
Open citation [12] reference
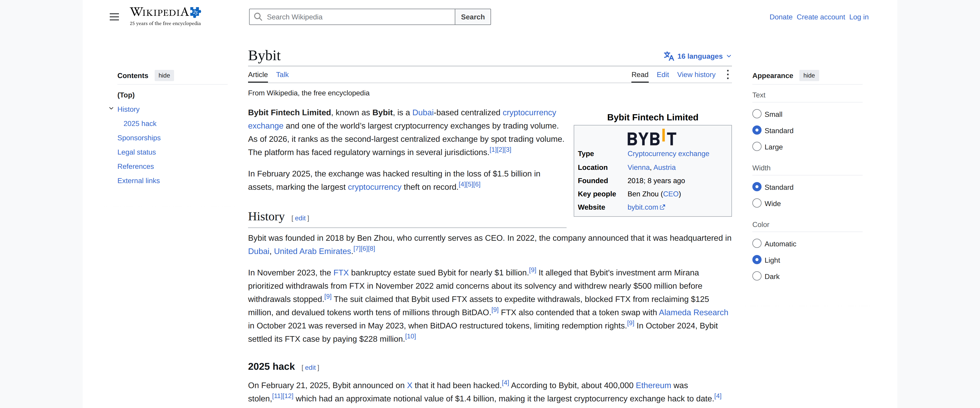coord(288,396)
